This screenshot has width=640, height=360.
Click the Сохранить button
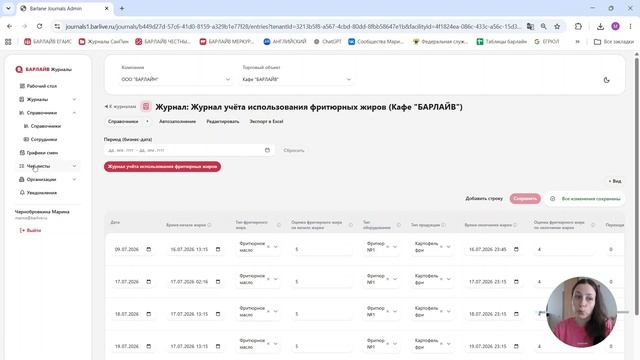(x=525, y=199)
